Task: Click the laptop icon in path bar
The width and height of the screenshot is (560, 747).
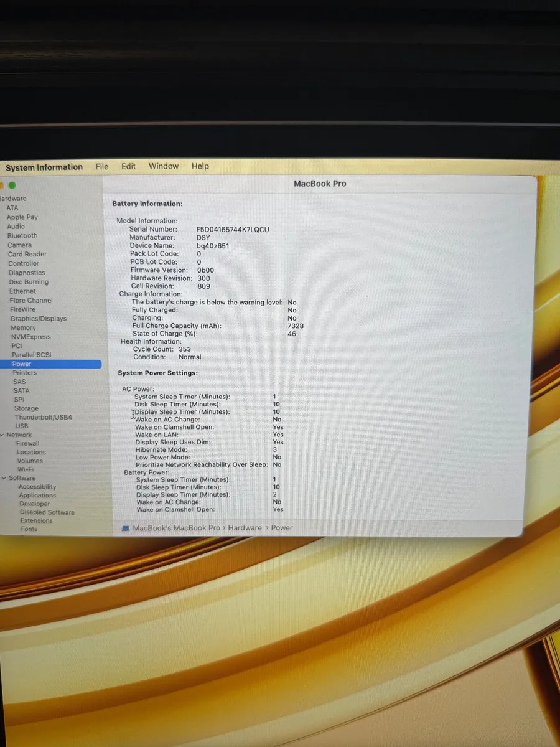Action: 125,528
